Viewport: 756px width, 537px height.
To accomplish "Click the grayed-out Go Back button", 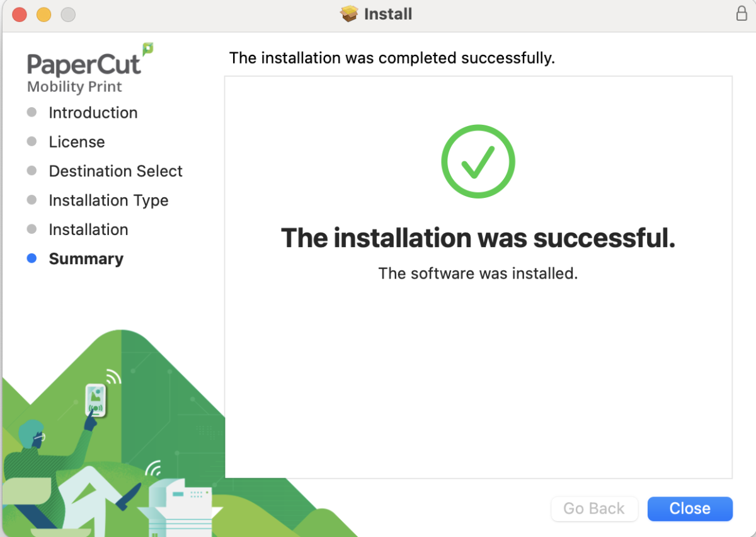I will point(594,509).
